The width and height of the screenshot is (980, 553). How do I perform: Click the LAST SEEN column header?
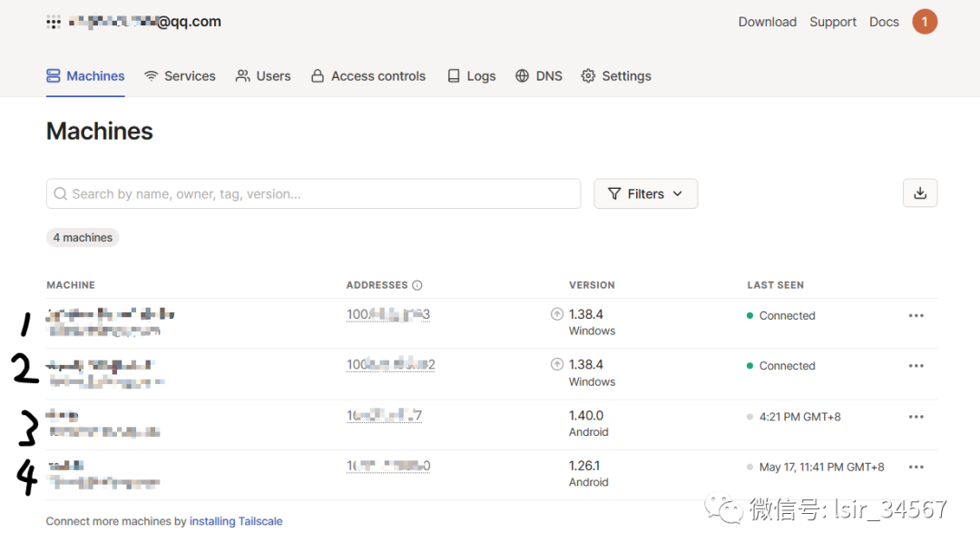coord(776,285)
